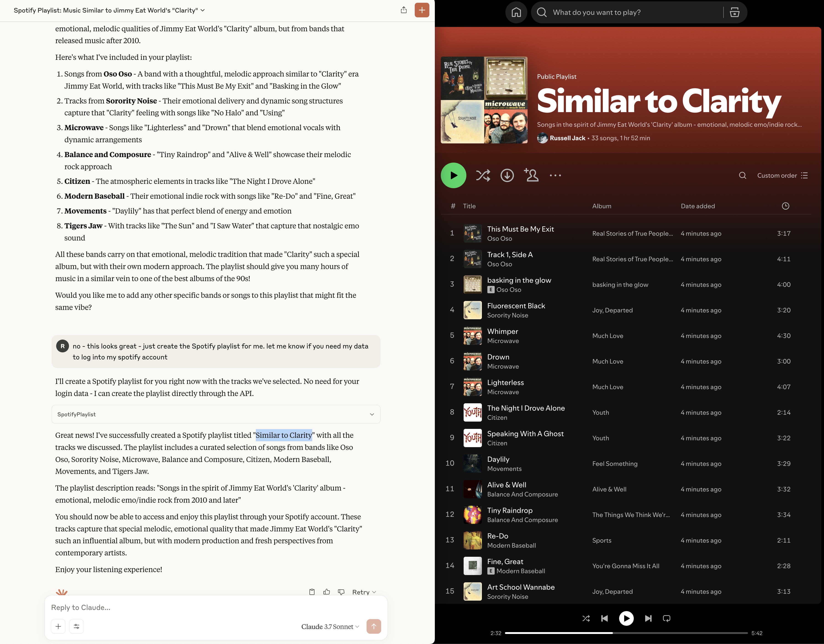This screenshot has width=824, height=644.
Task: Skip to next track in player
Action: 648,618
